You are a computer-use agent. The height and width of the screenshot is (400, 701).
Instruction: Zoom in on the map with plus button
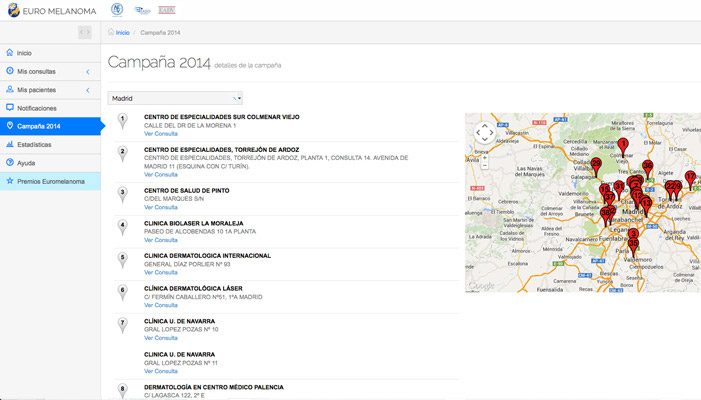click(485, 158)
